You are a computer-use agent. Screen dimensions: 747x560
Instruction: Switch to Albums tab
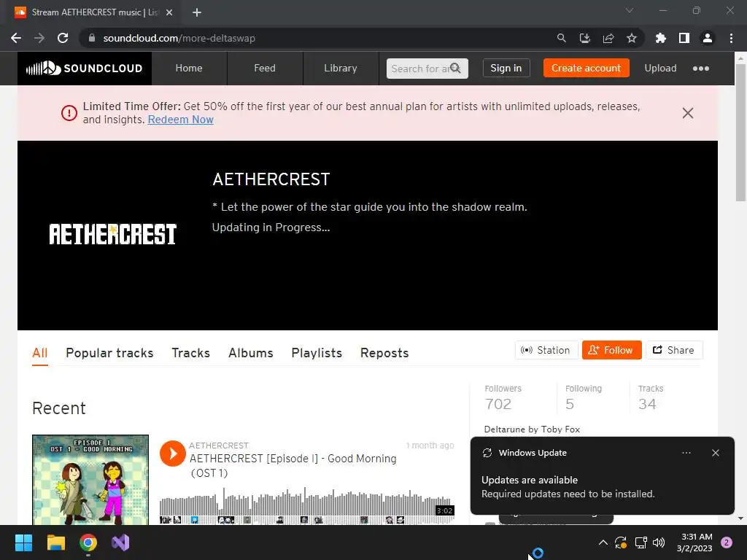pos(251,353)
